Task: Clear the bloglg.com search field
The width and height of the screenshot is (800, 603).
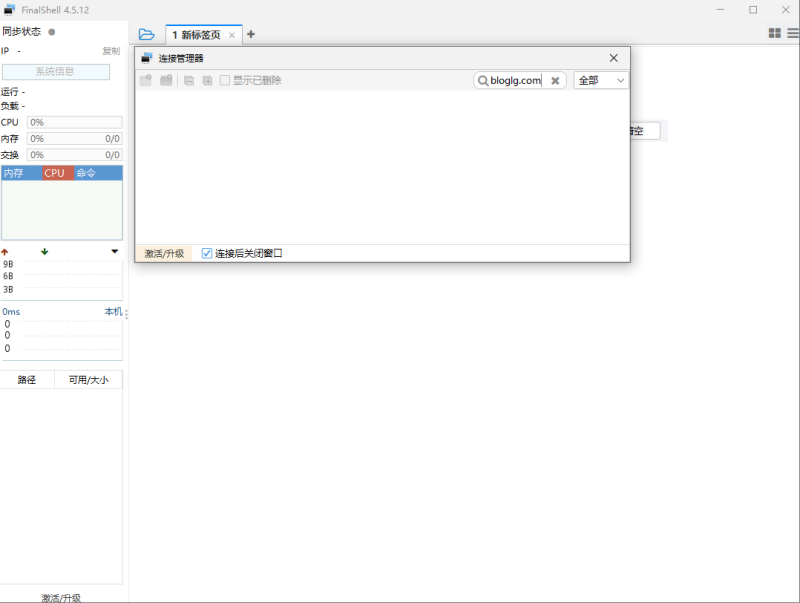Action: (556, 80)
